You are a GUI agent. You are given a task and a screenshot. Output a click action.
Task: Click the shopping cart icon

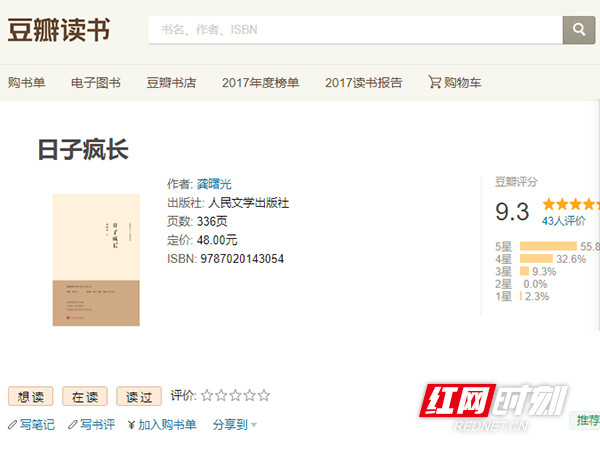pos(434,82)
